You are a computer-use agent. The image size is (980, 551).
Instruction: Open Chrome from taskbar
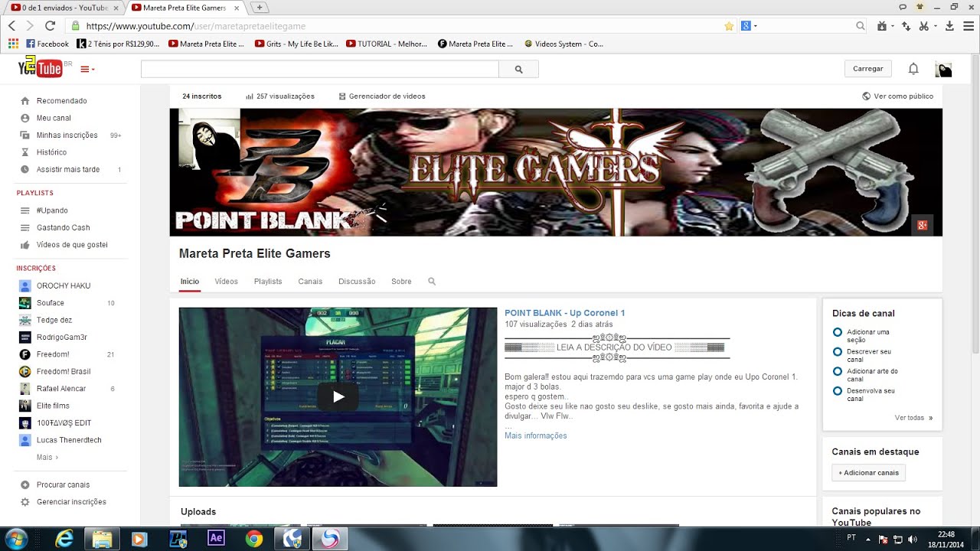pyautogui.click(x=254, y=539)
